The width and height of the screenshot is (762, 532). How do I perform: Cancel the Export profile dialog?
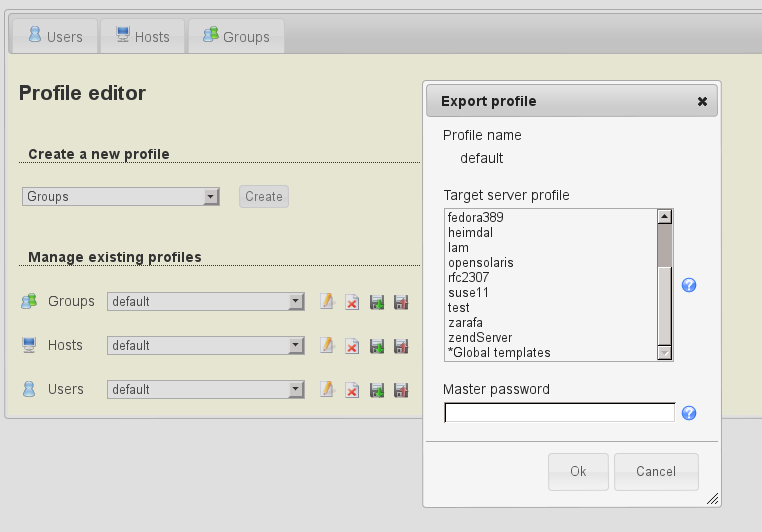click(656, 471)
